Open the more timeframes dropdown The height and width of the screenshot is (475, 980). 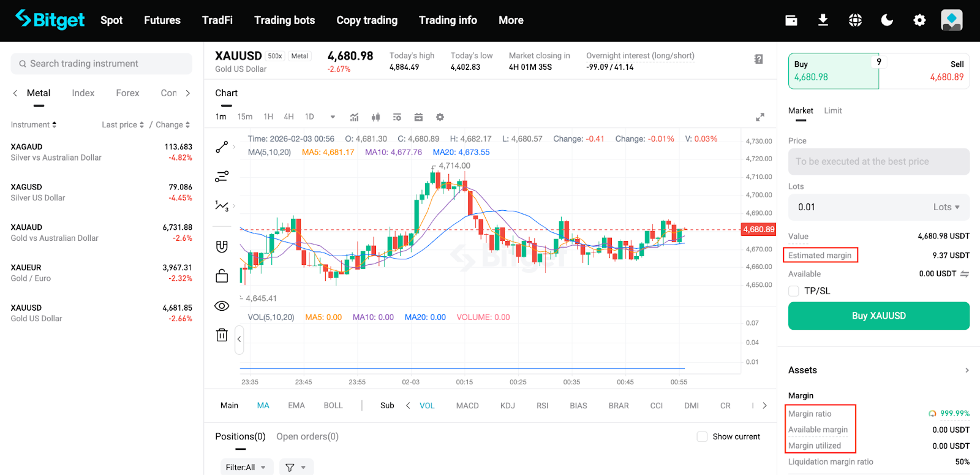click(x=333, y=117)
